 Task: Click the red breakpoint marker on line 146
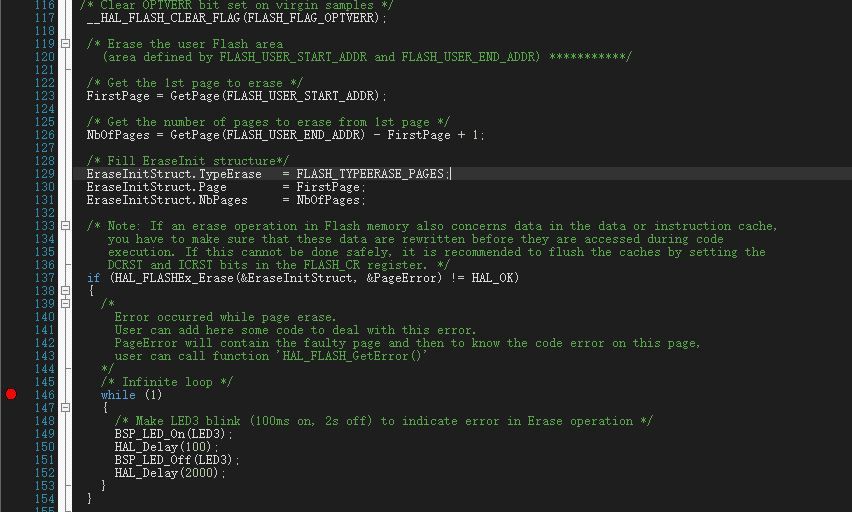(x=11, y=394)
